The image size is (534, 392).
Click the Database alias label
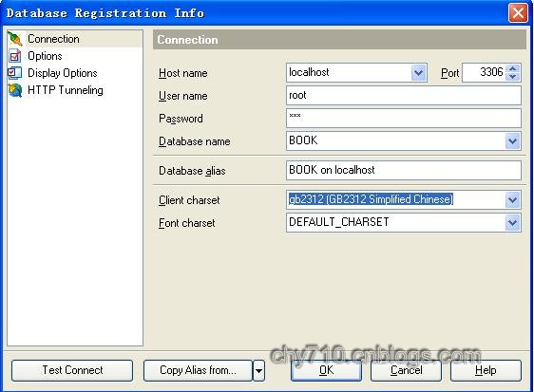pyautogui.click(x=192, y=171)
